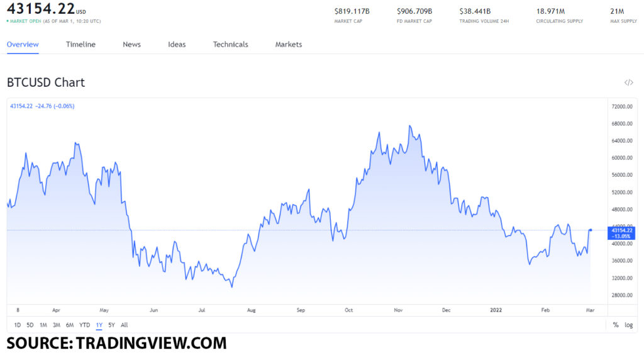Select the 6M time range

[70, 325]
